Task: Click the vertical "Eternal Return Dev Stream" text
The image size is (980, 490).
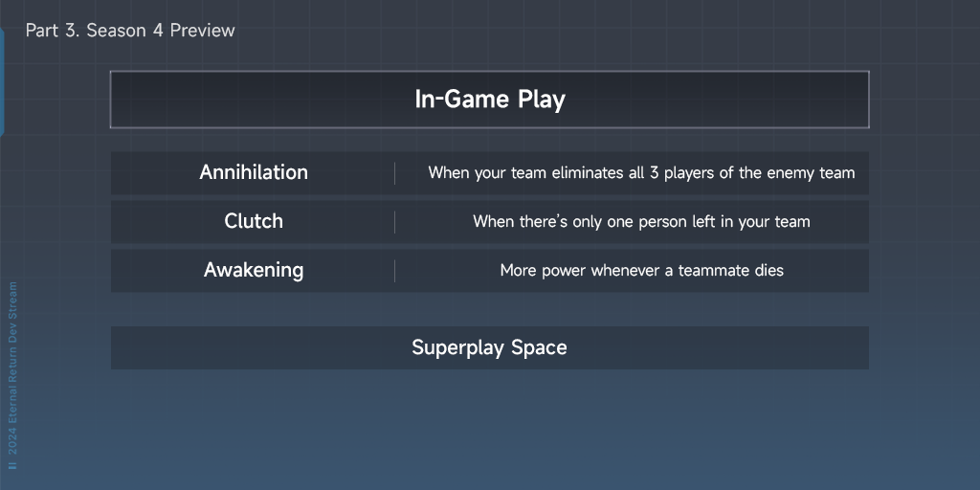Action: 12,354
